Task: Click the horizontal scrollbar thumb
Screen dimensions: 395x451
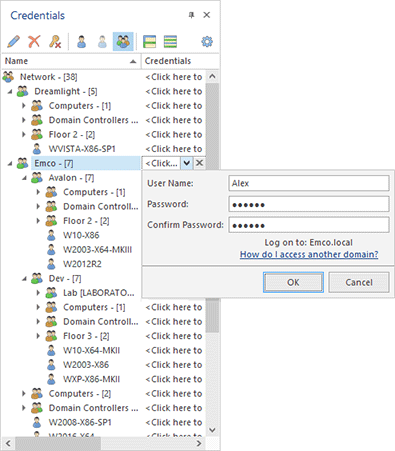Action: 58,443
